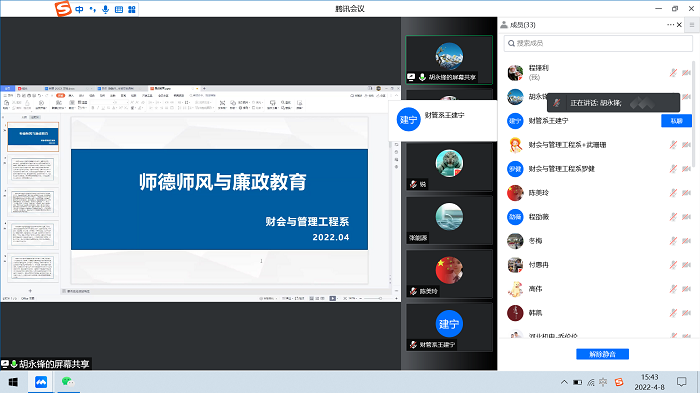Select member 韩凯 in the member list
This screenshot has width=700, height=393.
598,313
